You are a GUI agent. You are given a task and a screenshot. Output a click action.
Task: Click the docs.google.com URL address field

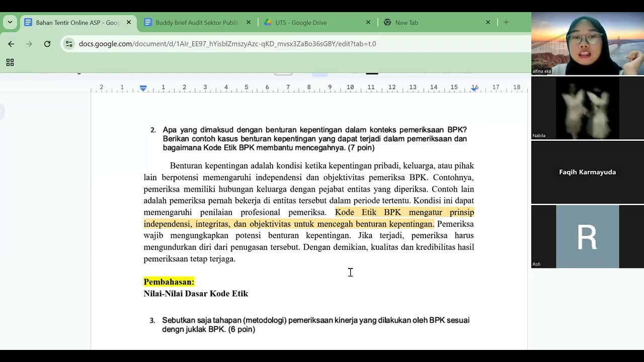coord(227,44)
